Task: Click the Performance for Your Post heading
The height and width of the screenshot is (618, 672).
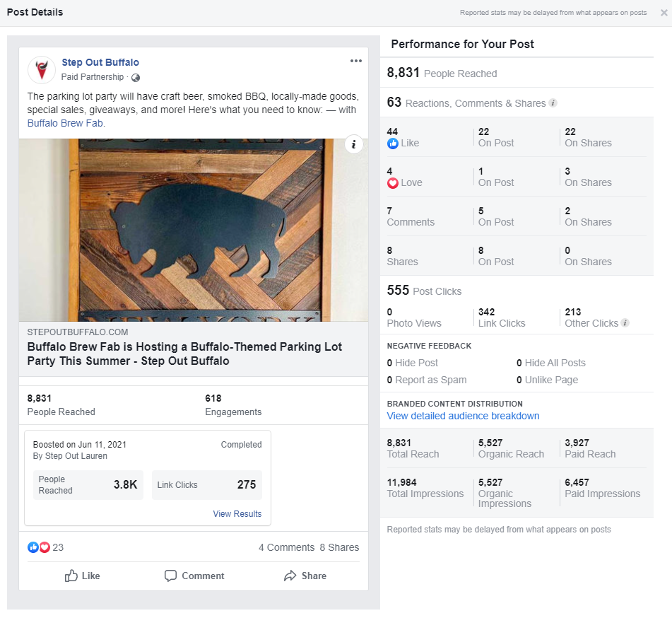Action: (462, 44)
